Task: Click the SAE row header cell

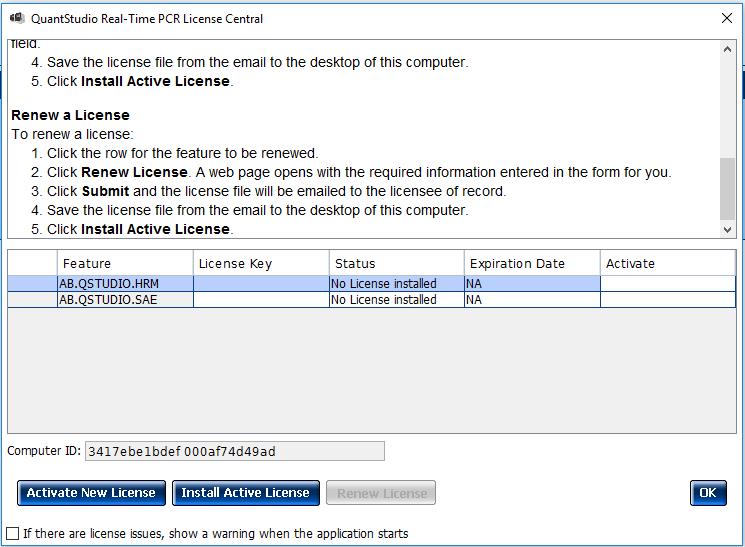Action: [x=32, y=300]
